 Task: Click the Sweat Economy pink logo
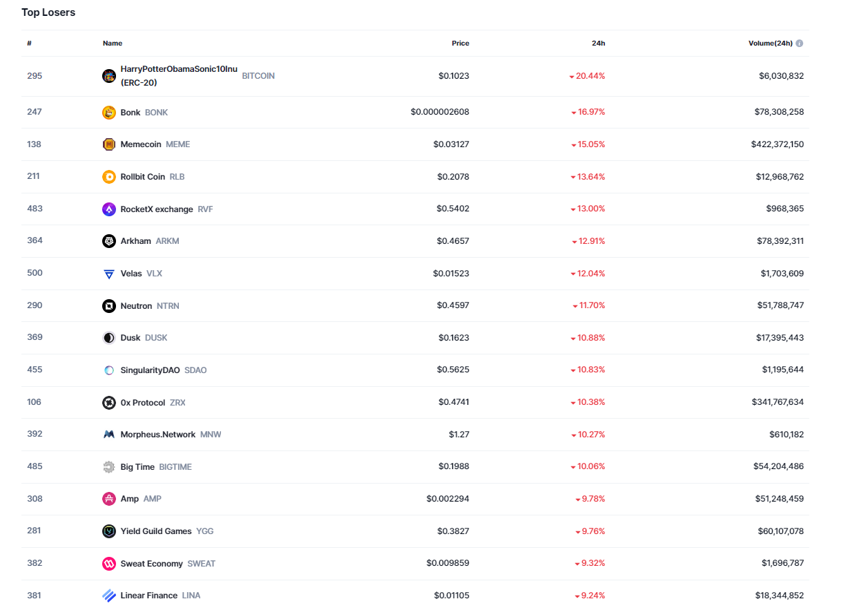point(108,564)
